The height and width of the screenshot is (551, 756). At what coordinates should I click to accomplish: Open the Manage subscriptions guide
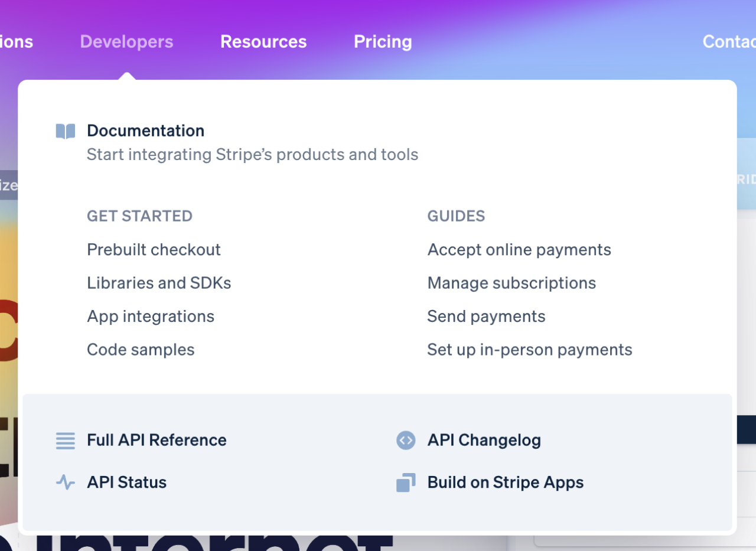pyautogui.click(x=511, y=283)
